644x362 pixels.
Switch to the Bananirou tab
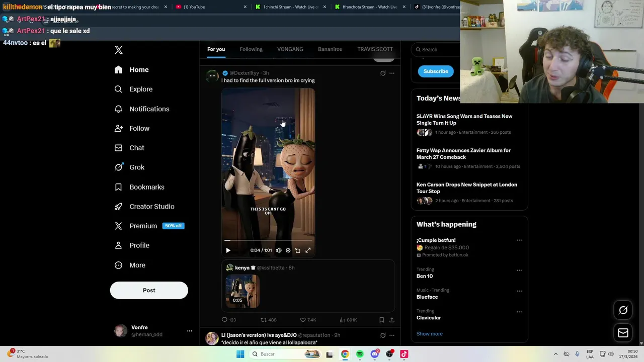330,49
